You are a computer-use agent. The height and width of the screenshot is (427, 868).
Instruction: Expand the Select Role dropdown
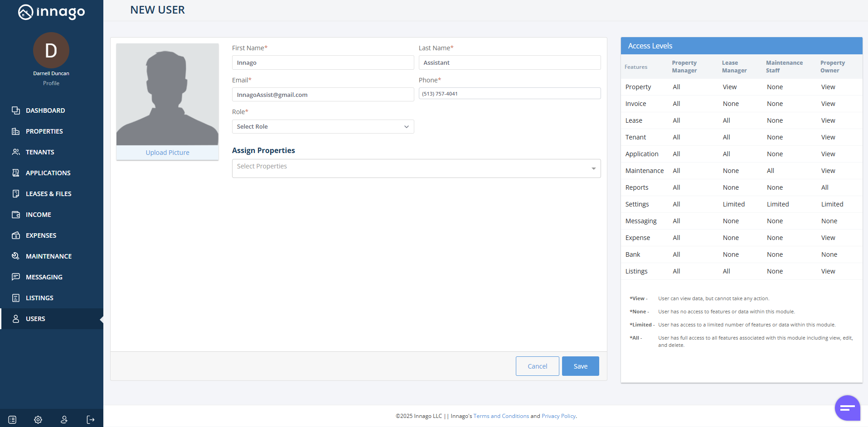click(323, 127)
